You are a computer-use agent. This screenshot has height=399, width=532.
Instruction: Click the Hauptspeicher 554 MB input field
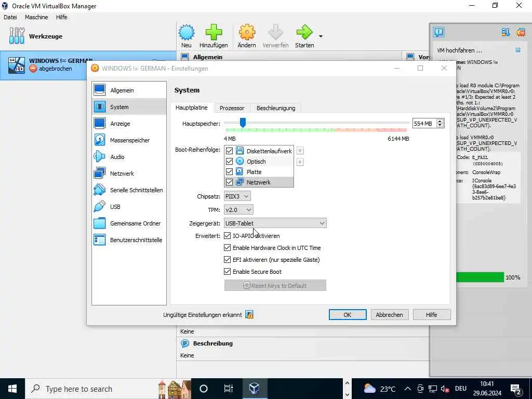coord(424,124)
